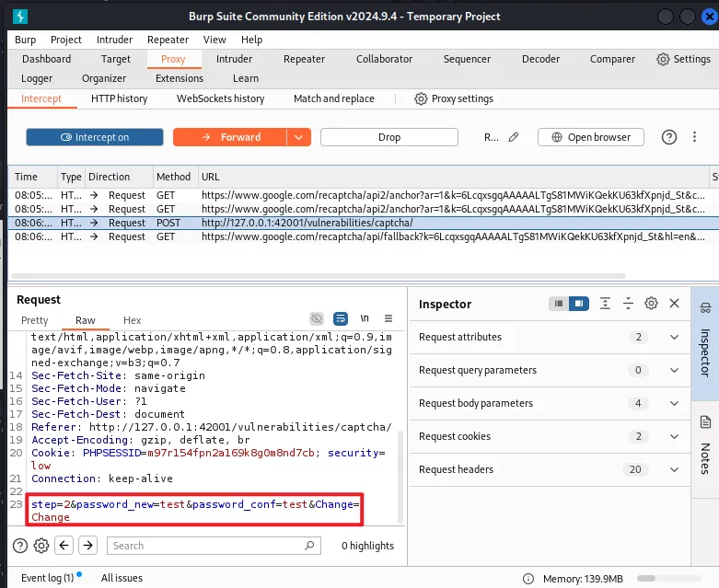Expand Request headers section
Viewport: 719px width, 588px height.
pyautogui.click(x=674, y=469)
